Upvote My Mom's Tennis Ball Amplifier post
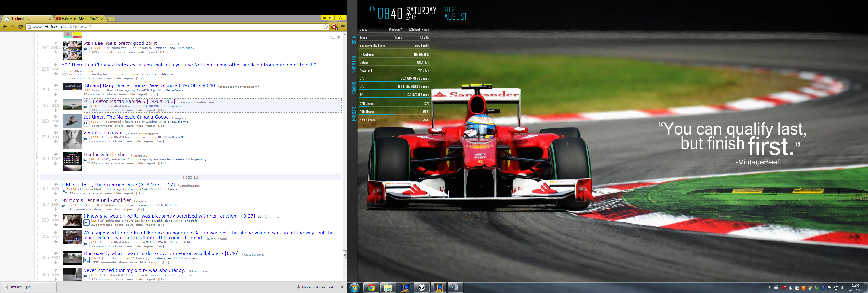The height and width of the screenshot is (293, 868). tap(56, 200)
